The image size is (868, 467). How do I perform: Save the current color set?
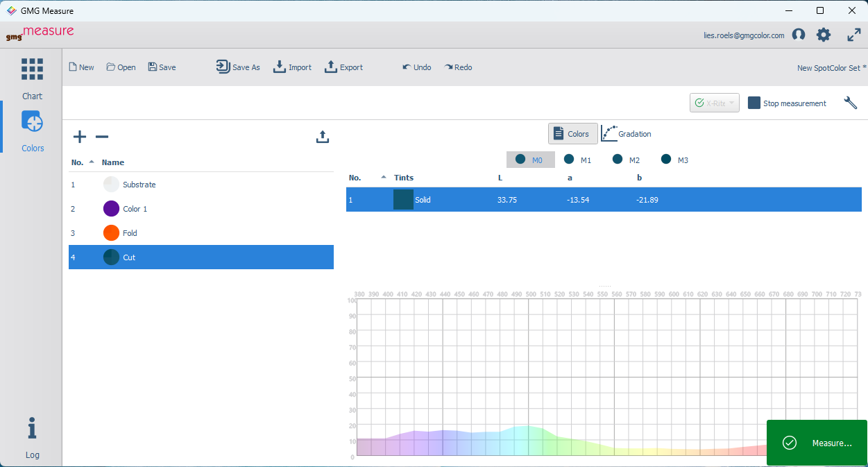(162, 67)
